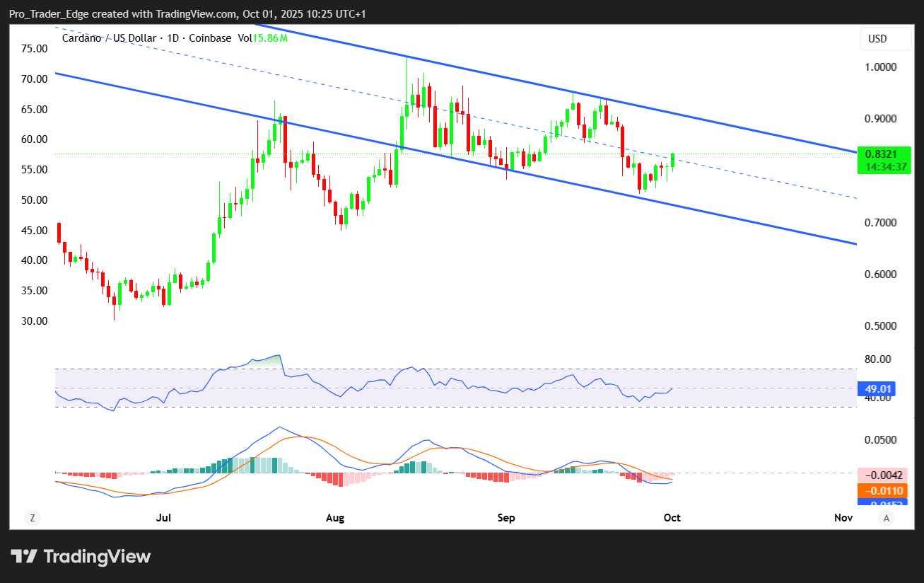This screenshot has height=583, width=924.
Task: Click the -0.0042 MACD histogram label
Action: 881,475
